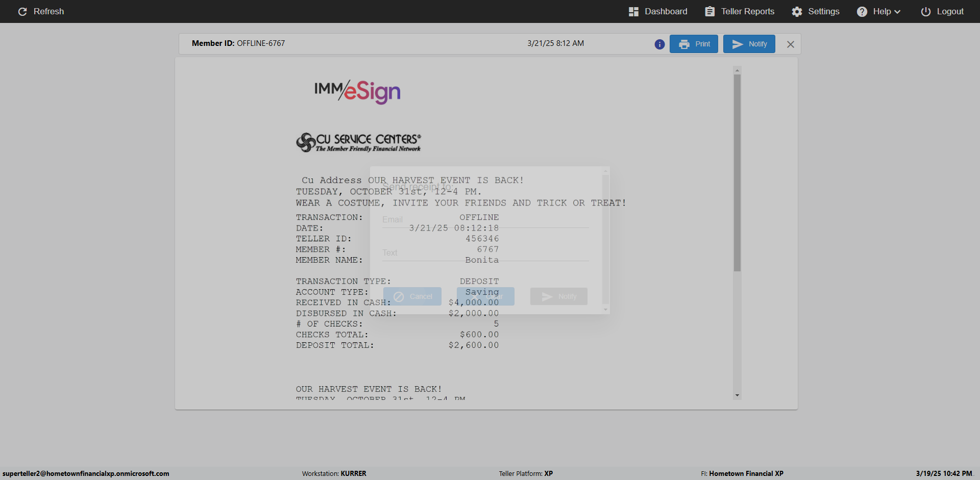Click the Refresh button in top bar

[x=41, y=11]
